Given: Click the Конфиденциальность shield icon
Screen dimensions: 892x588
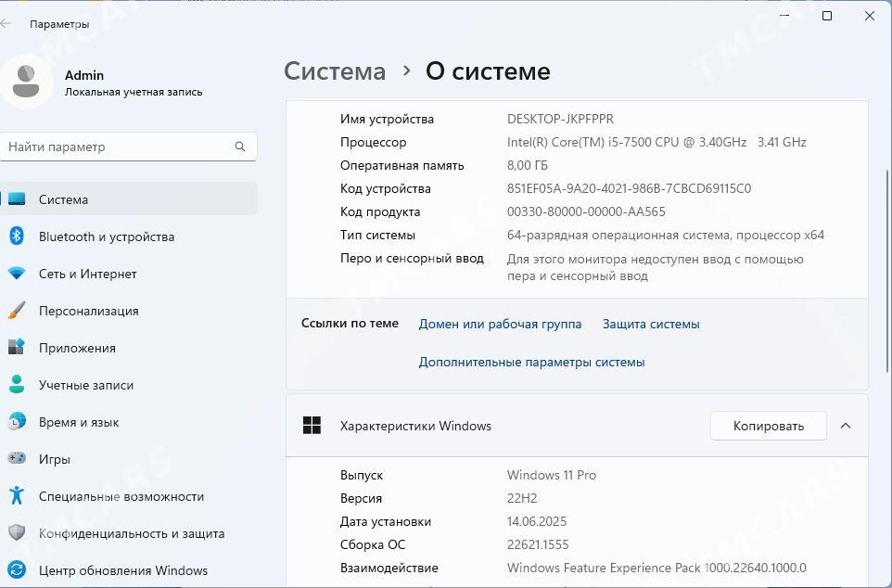Looking at the screenshot, I should point(17,533).
